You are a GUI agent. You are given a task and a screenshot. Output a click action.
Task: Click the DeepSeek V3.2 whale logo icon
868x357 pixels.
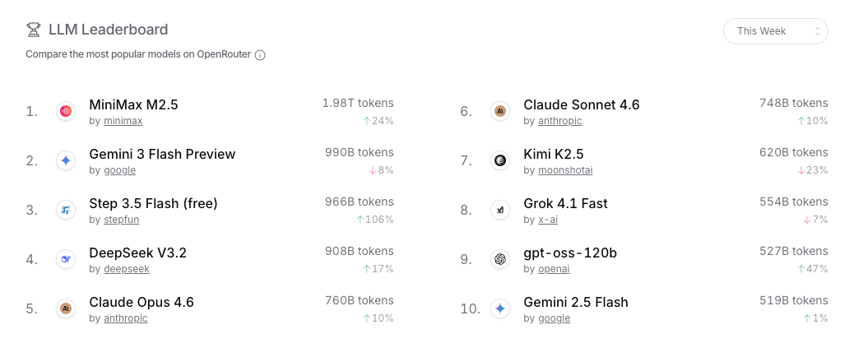pos(66,259)
